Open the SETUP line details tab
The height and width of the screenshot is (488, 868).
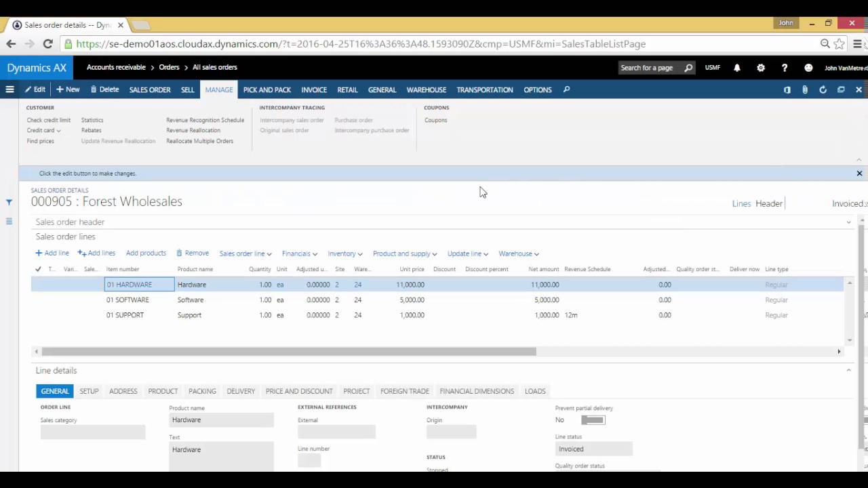89,391
